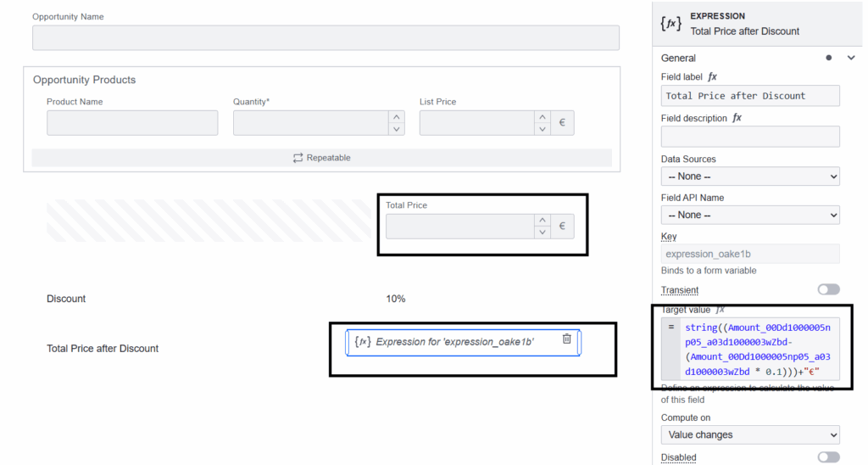Click the fx icon beside Target value
This screenshot has width=868, height=465.
coord(721,311)
